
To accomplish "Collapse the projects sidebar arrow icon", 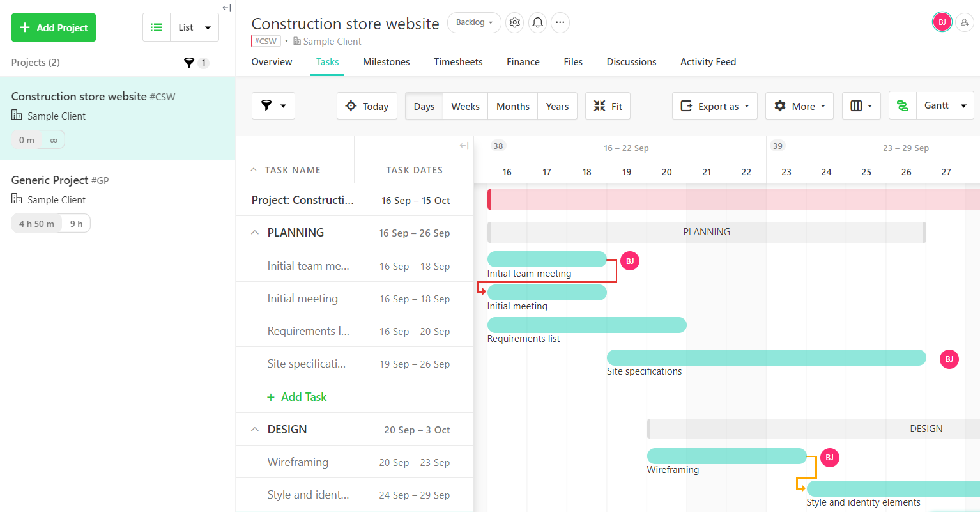I will 226,8.
